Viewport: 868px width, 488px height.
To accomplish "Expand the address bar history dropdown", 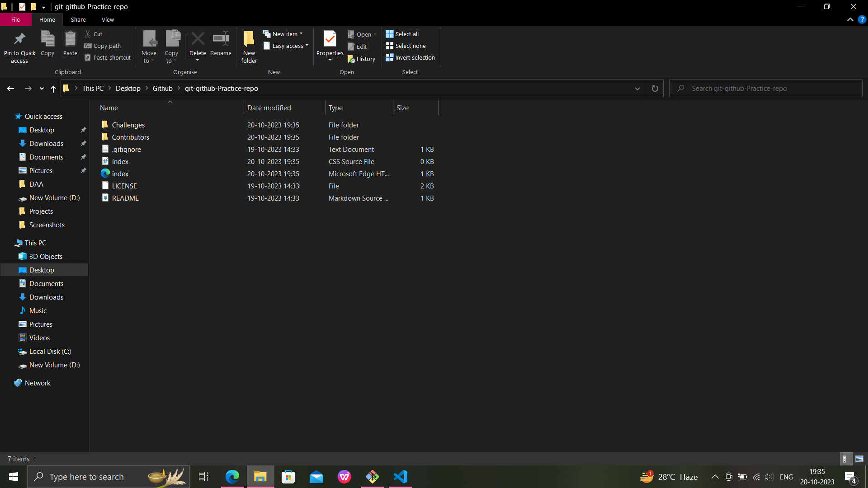I will coord(637,89).
